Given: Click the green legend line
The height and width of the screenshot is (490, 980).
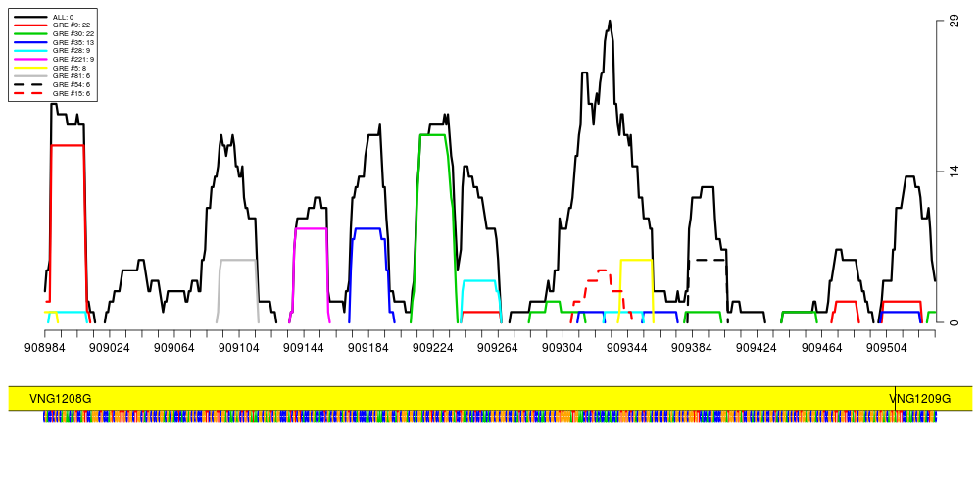Looking at the screenshot, I should click(30, 33).
